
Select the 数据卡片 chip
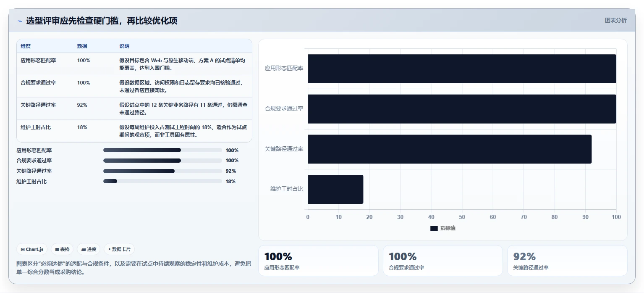[119, 249]
